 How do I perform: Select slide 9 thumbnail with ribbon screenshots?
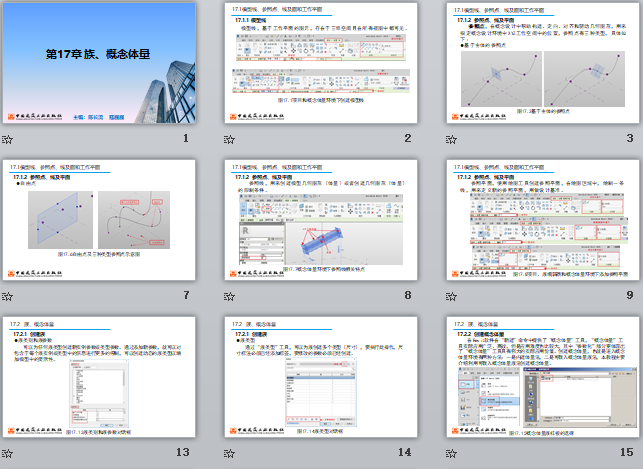click(543, 220)
